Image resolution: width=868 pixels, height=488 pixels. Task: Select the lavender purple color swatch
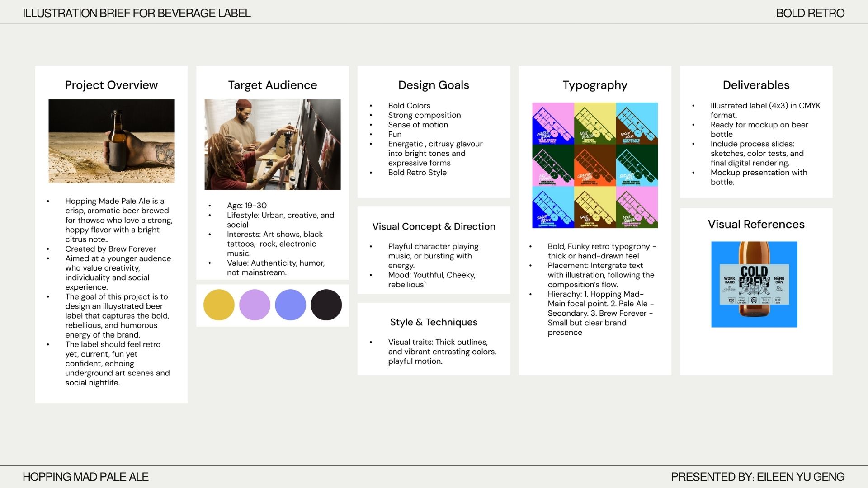[x=255, y=305]
